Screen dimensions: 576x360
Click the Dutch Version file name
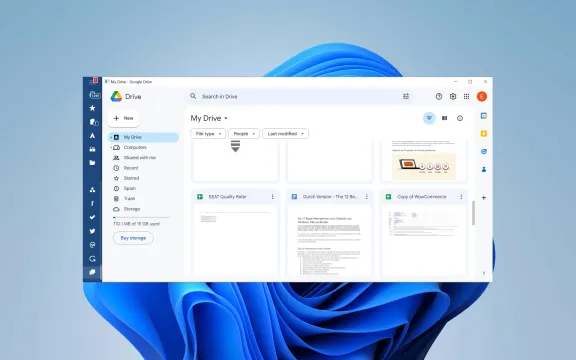pyautogui.click(x=330, y=197)
